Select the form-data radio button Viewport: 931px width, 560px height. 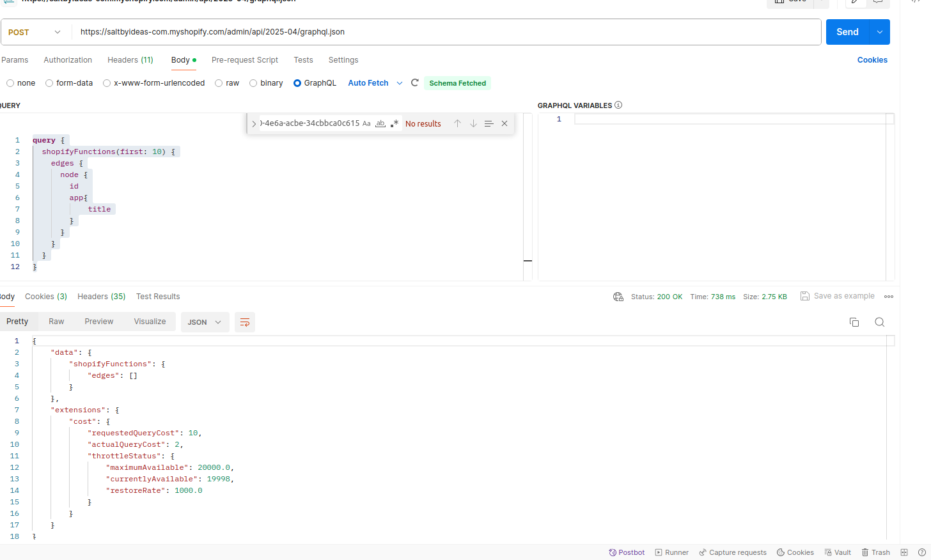(49, 83)
